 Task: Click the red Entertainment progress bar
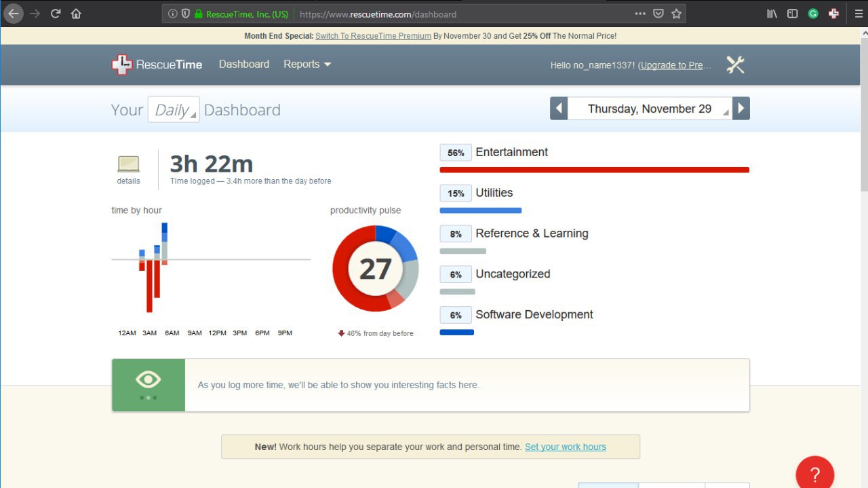pyautogui.click(x=595, y=170)
